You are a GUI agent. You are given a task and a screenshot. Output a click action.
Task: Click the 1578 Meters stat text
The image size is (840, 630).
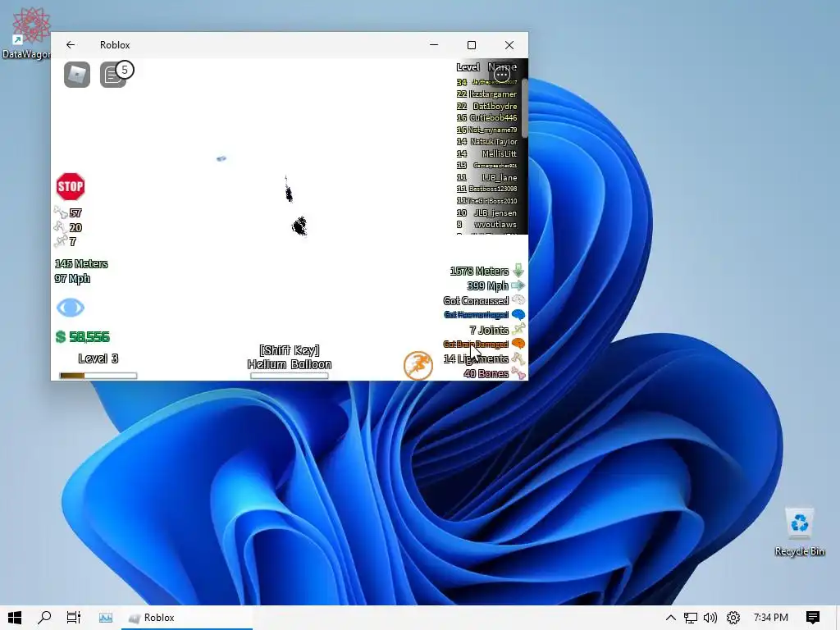(x=479, y=271)
